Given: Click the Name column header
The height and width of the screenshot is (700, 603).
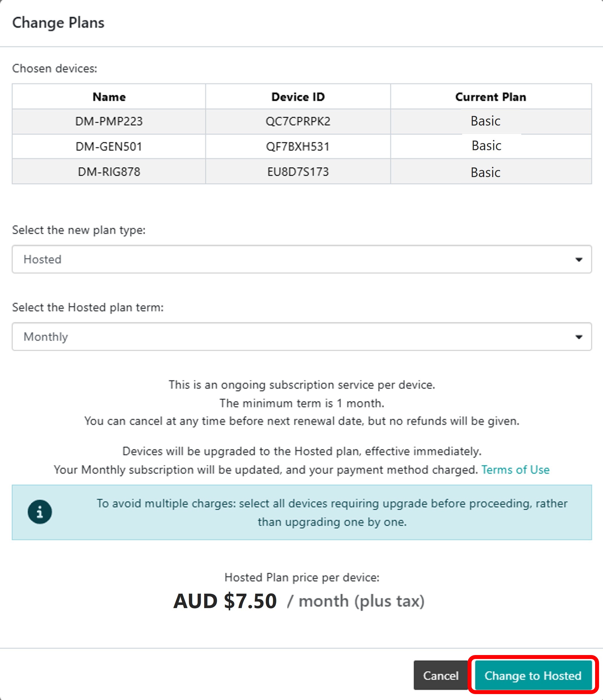Looking at the screenshot, I should tap(109, 97).
